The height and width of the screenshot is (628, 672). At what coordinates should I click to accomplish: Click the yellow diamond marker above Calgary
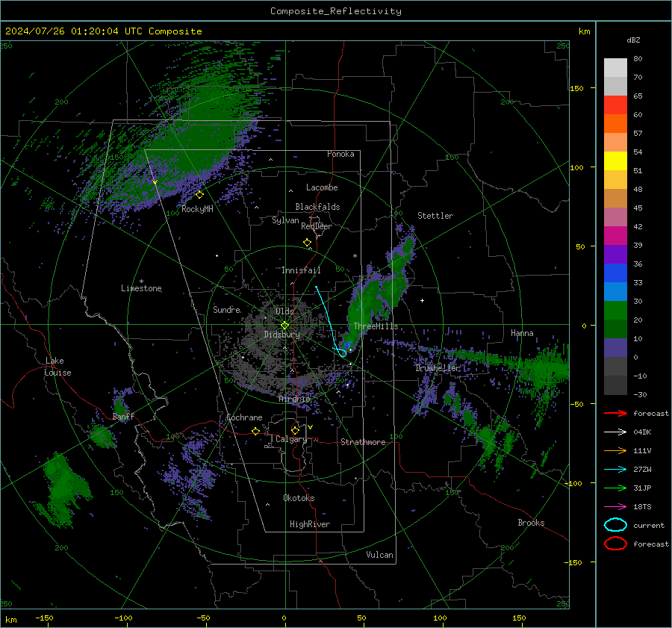pos(295,430)
